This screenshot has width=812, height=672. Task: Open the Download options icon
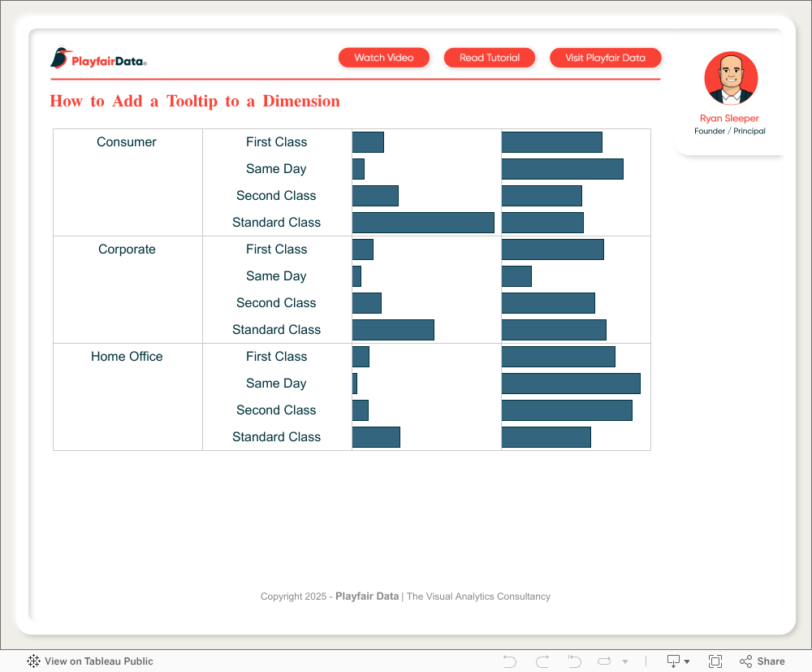click(x=673, y=661)
